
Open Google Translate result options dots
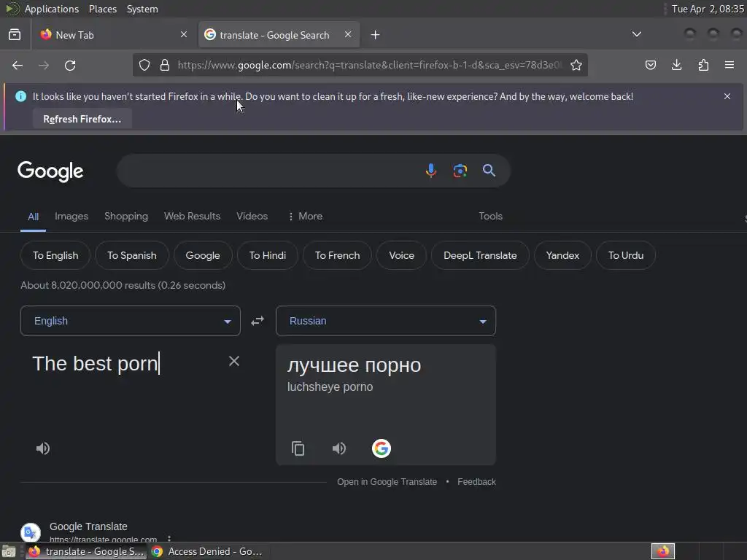169,539
